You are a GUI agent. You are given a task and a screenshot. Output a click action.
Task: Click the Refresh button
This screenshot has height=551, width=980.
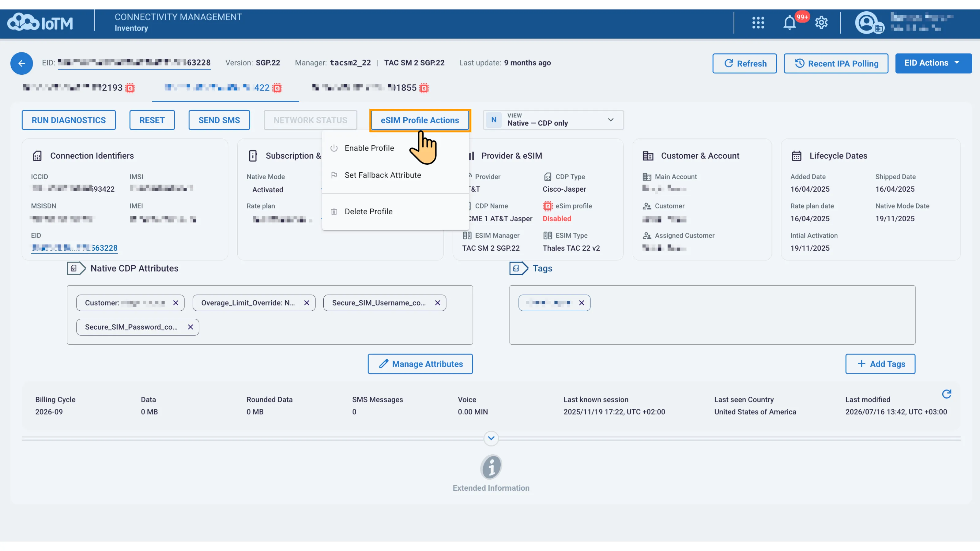point(744,63)
